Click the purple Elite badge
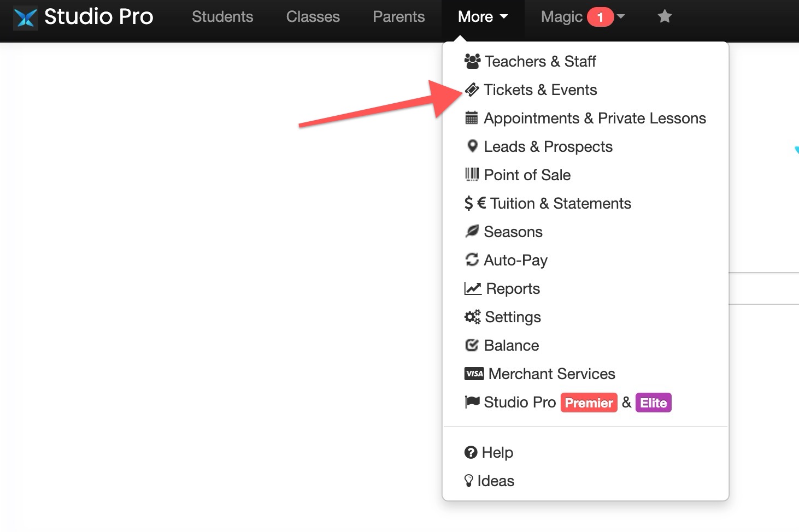799x532 pixels. pyautogui.click(x=654, y=403)
